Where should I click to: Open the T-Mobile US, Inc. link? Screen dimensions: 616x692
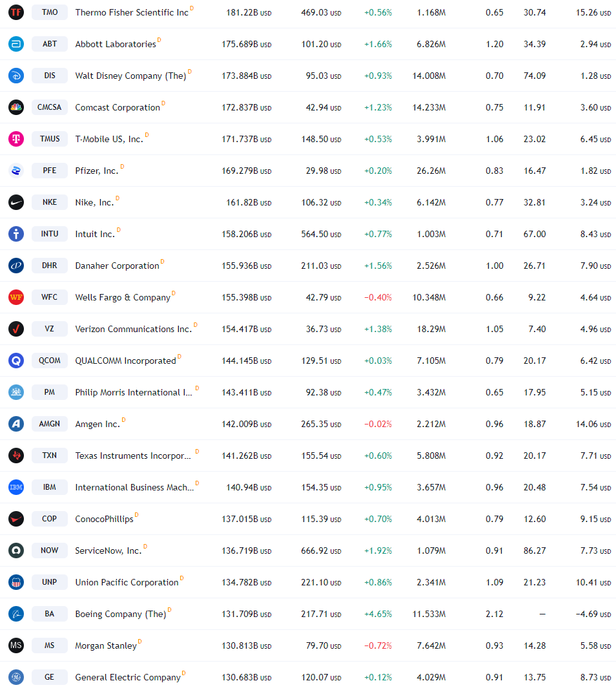pos(109,139)
